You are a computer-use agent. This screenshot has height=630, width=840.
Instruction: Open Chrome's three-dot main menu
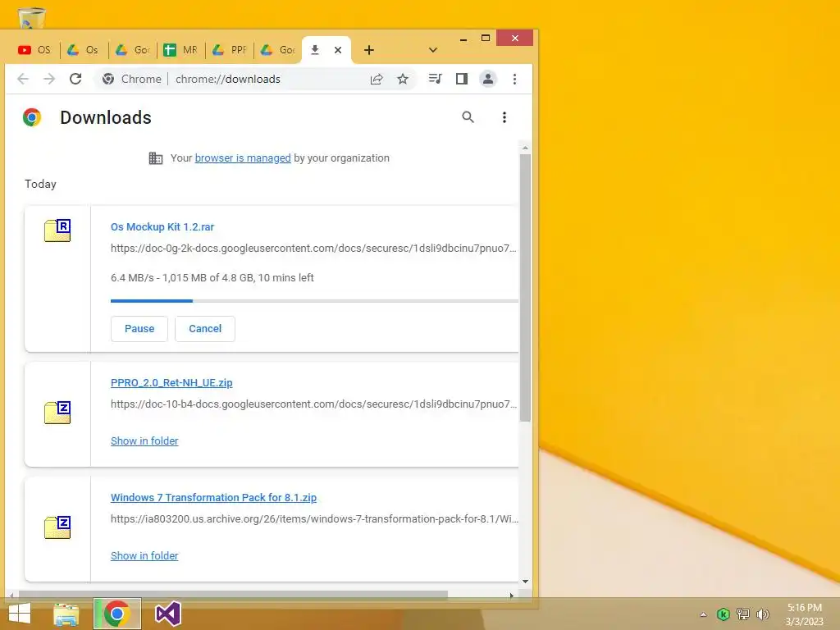tap(514, 79)
